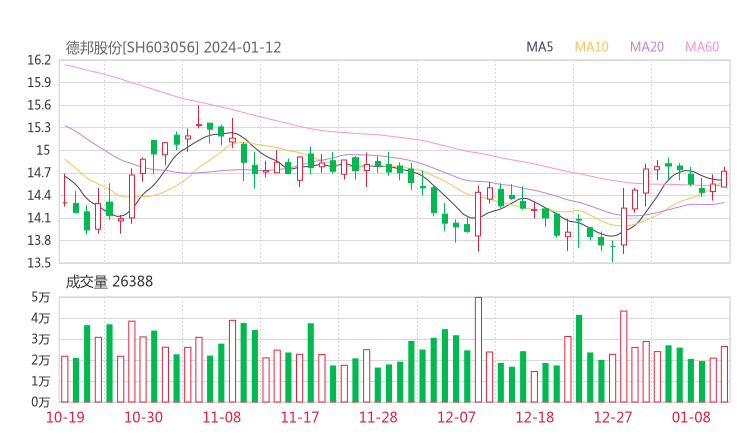Click the first candlestick at 10-19

click(65, 190)
